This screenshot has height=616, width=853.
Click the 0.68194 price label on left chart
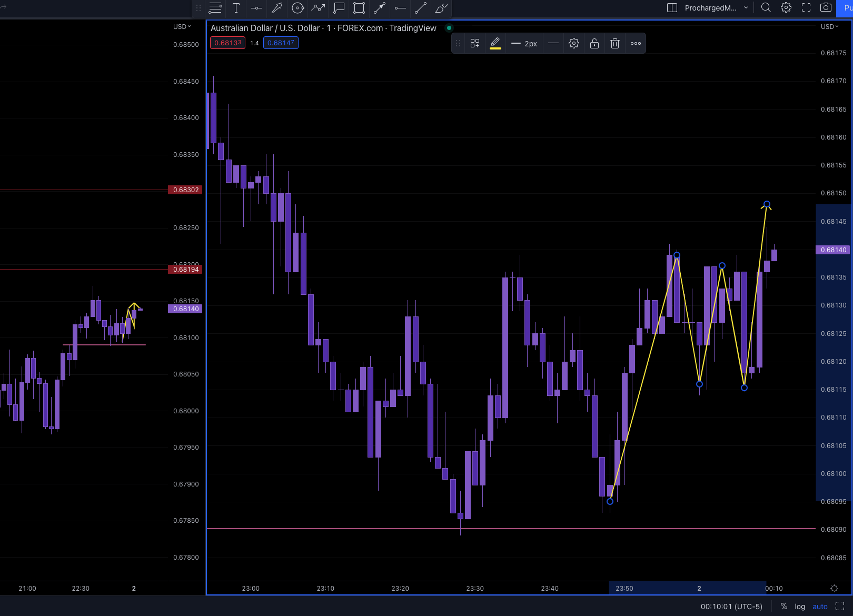[185, 270]
